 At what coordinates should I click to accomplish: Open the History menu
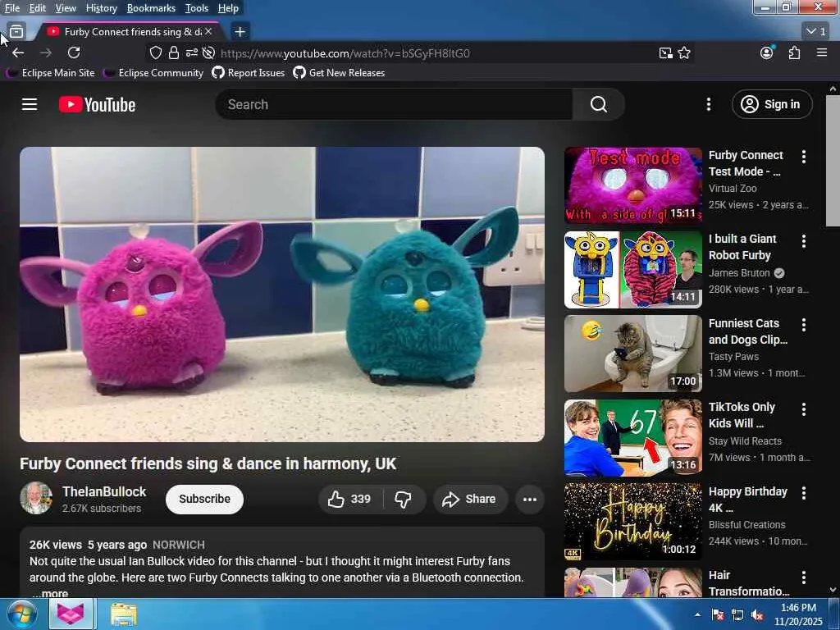[101, 8]
